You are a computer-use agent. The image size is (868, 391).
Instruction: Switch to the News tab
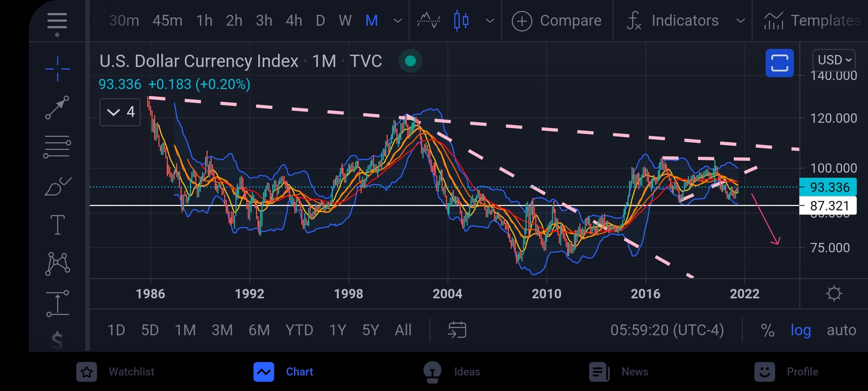pyautogui.click(x=619, y=372)
